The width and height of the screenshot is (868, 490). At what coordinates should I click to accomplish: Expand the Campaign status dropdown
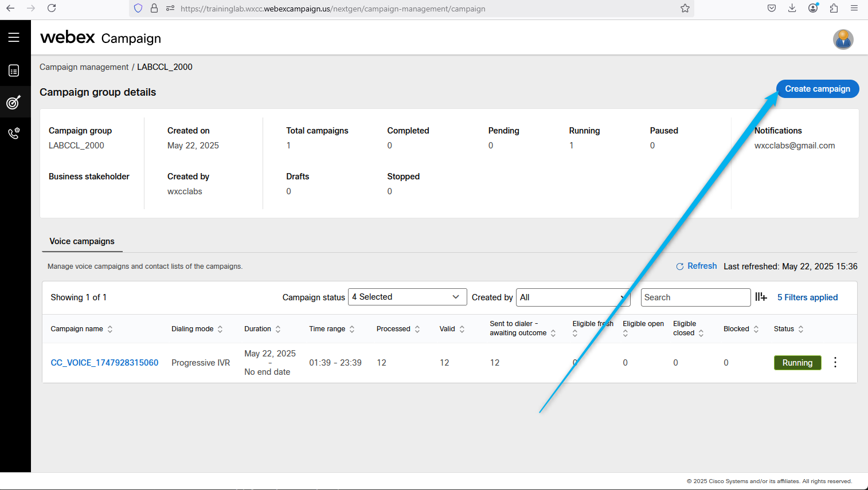(x=407, y=297)
